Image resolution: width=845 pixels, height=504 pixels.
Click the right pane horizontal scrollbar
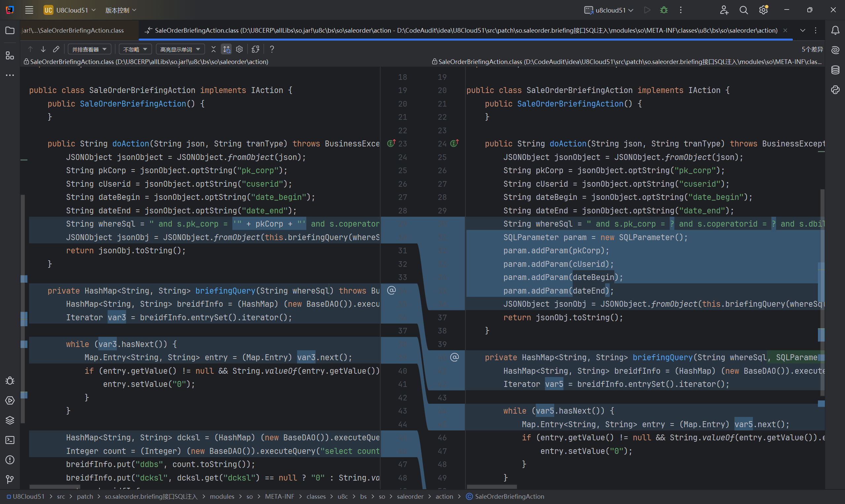coord(491,487)
